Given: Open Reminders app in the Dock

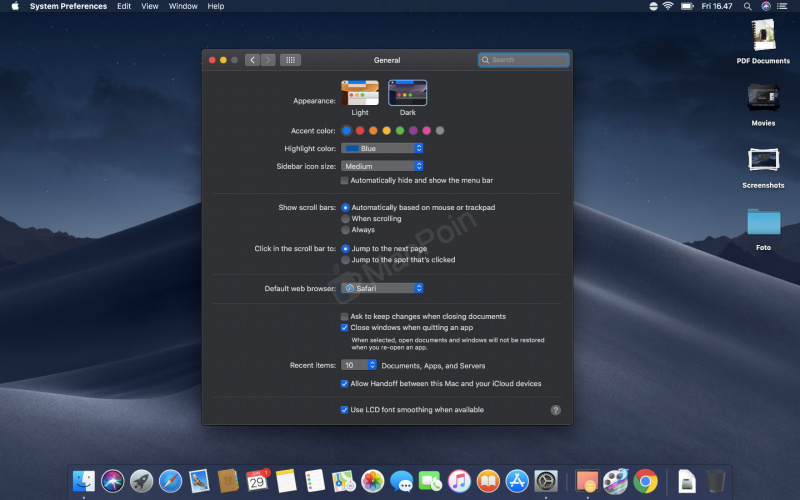Looking at the screenshot, I should (315, 481).
